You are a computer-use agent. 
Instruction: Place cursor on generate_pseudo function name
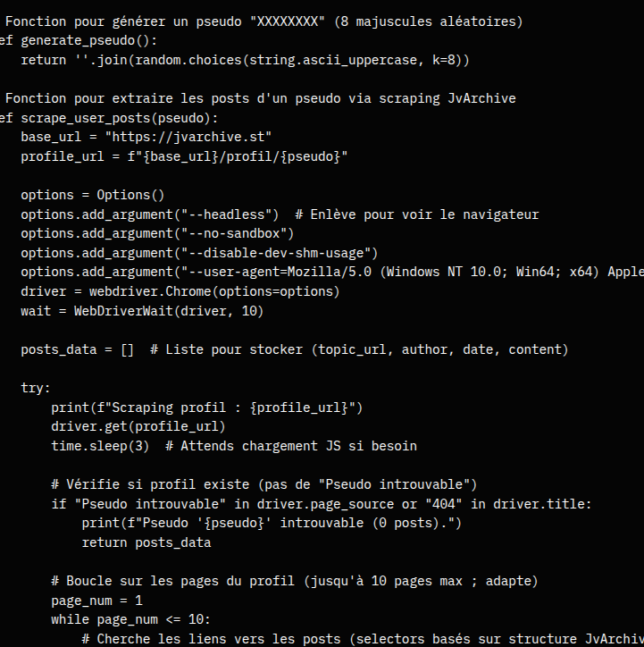(67, 40)
